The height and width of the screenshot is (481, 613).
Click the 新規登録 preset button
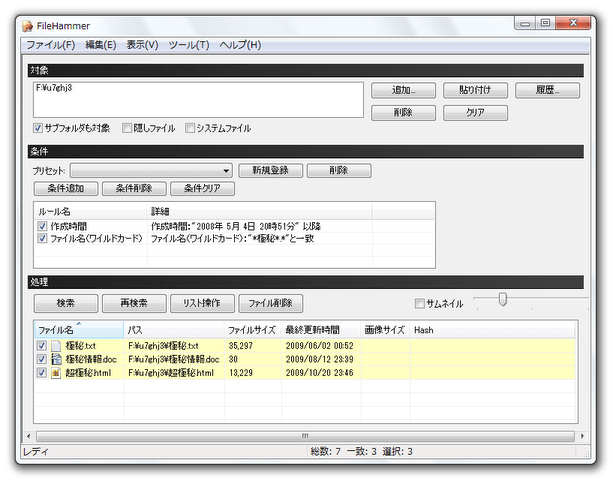[x=271, y=171]
